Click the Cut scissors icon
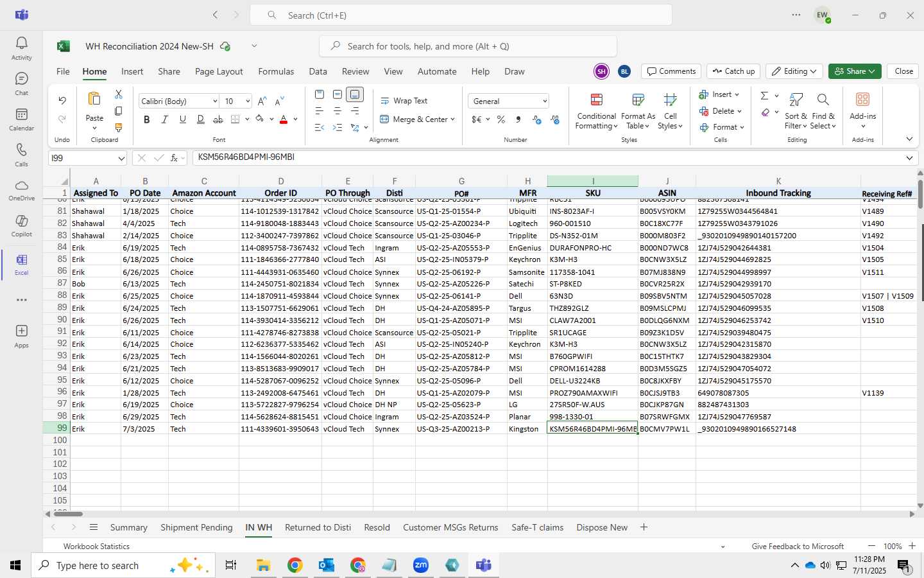 [x=119, y=94]
